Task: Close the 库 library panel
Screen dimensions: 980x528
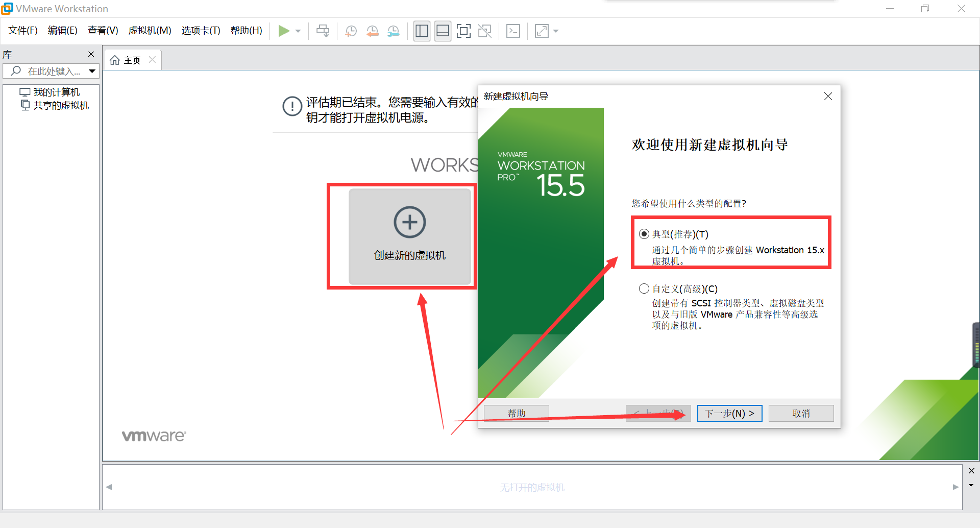Action: pos(91,54)
